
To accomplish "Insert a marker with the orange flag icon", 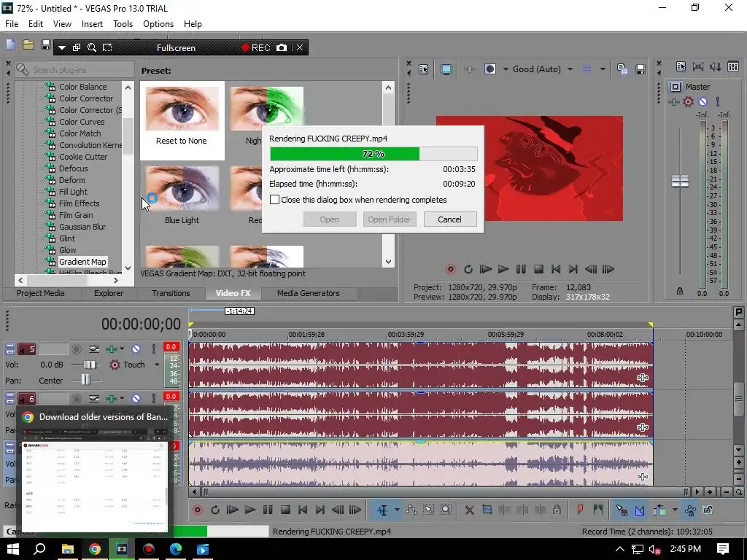I will (x=580, y=510).
